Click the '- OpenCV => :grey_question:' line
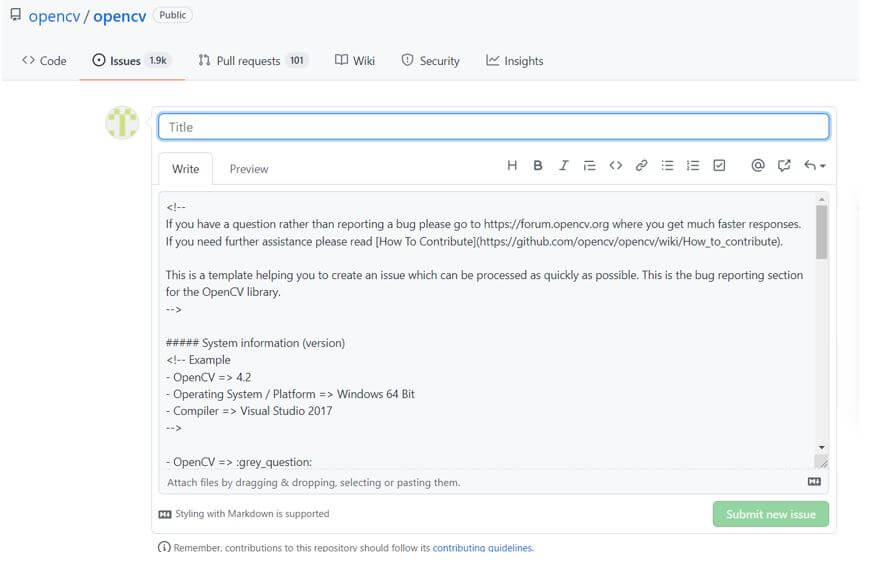The height and width of the screenshot is (573, 879). [x=239, y=462]
